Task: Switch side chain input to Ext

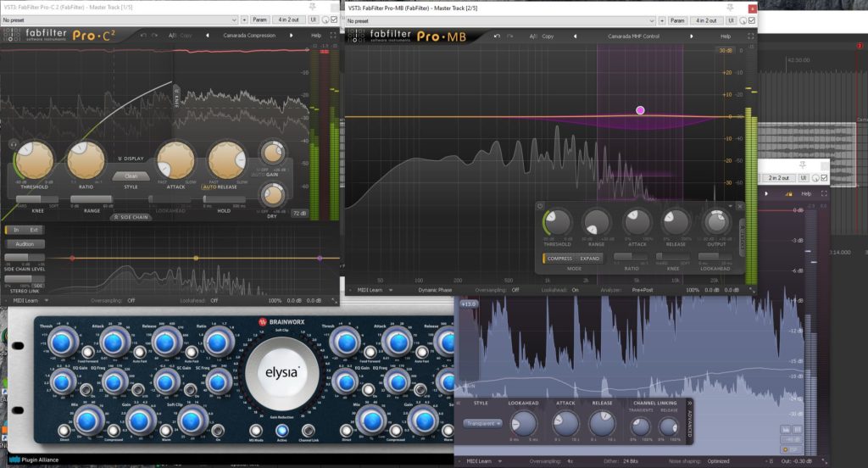Action: pyautogui.click(x=34, y=229)
